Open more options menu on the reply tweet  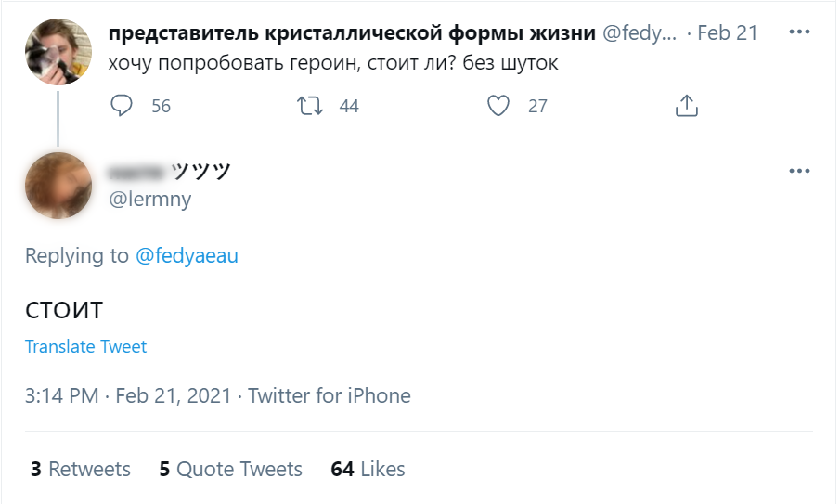tap(799, 171)
